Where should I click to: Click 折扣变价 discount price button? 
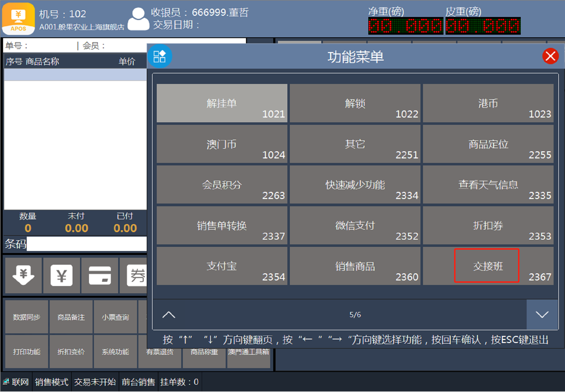pos(71,352)
